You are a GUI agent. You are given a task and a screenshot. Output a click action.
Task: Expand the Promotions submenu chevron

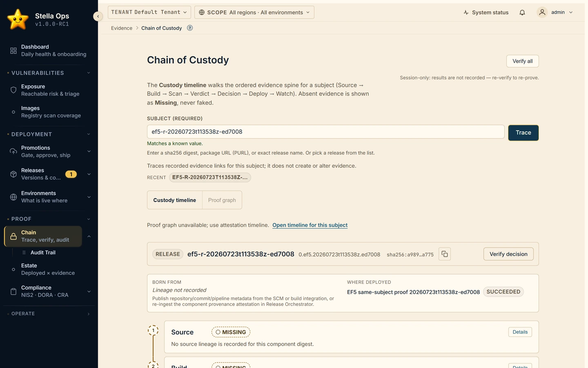point(89,151)
